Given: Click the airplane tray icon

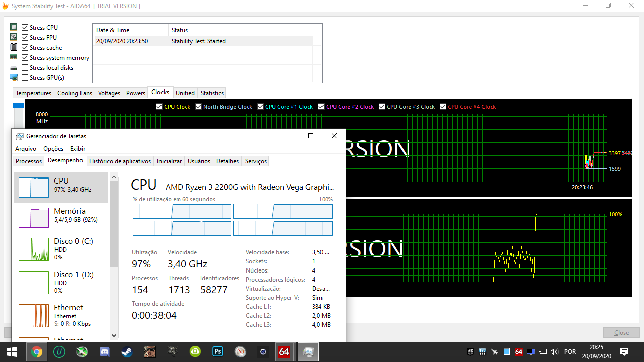Looking at the screenshot, I should [x=495, y=352].
